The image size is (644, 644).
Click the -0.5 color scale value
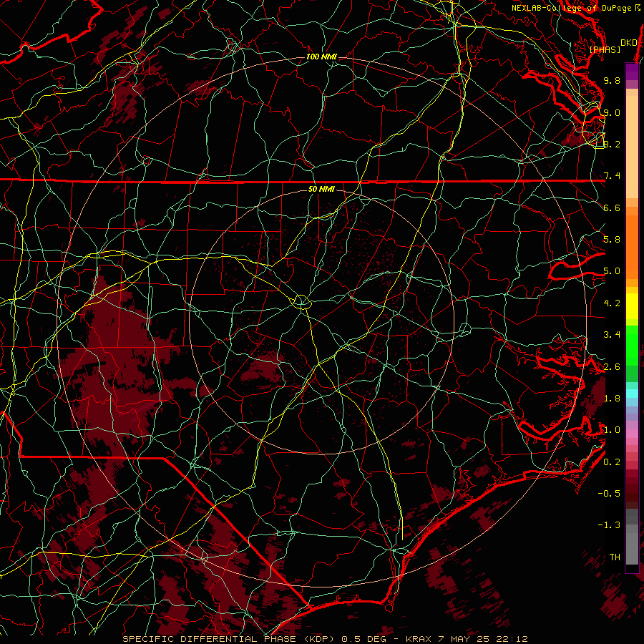point(609,494)
